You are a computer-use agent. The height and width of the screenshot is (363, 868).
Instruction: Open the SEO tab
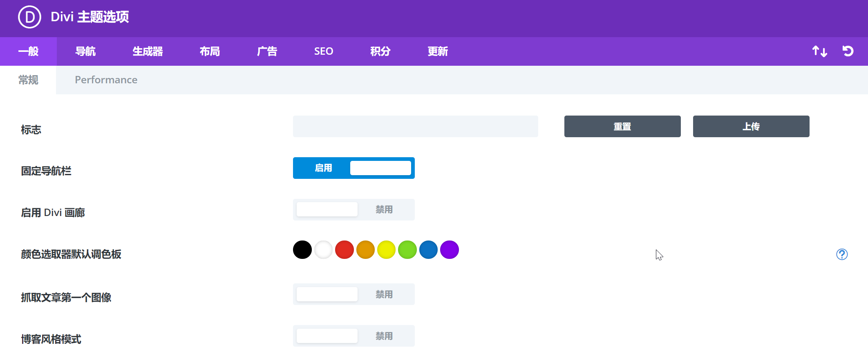tap(324, 51)
